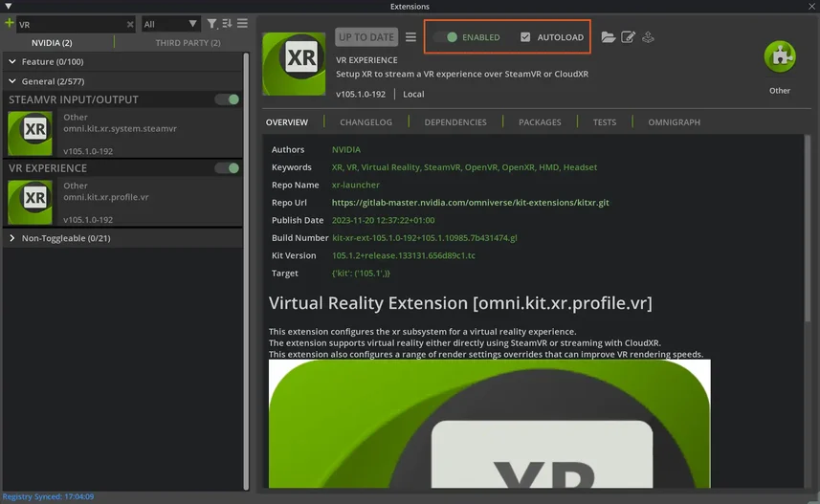Click the green Other category puzzle icon

[x=780, y=56]
